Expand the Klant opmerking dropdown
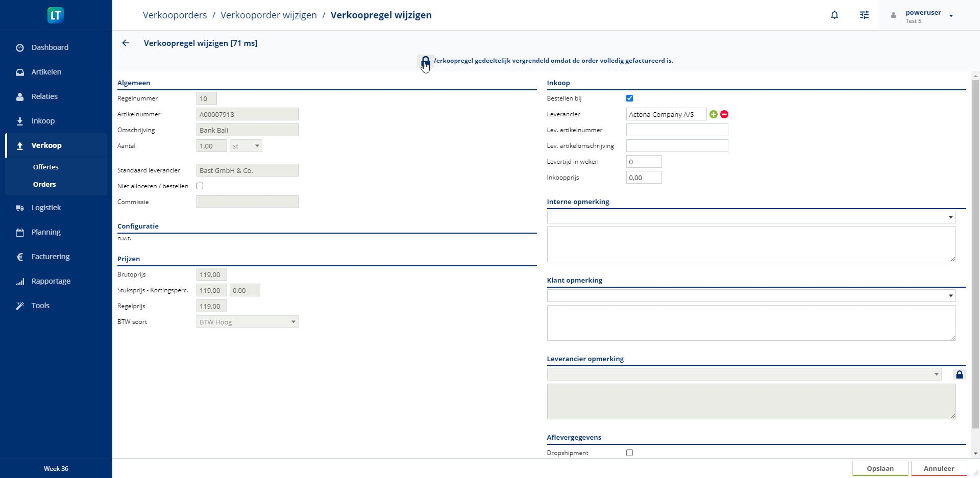This screenshot has width=980, height=478. click(x=950, y=296)
